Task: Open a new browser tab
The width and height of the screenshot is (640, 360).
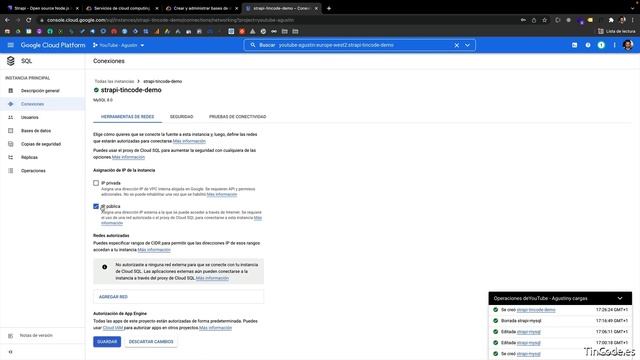Action: click(x=329, y=8)
